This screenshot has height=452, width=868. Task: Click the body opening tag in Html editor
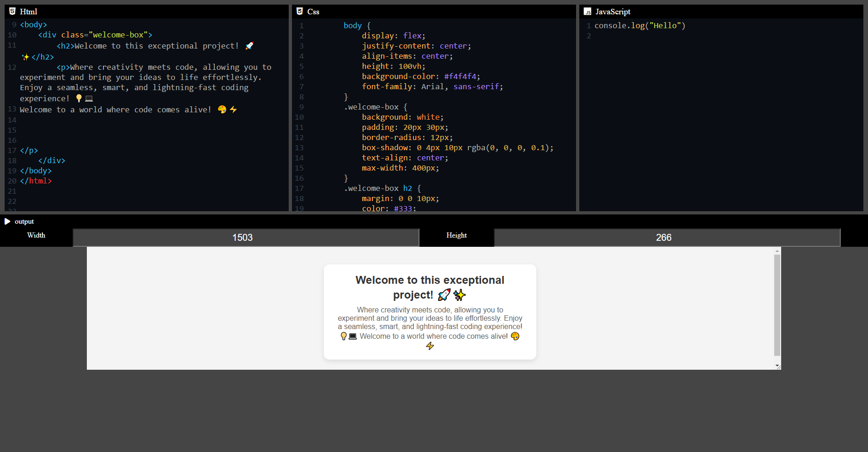[33, 24]
